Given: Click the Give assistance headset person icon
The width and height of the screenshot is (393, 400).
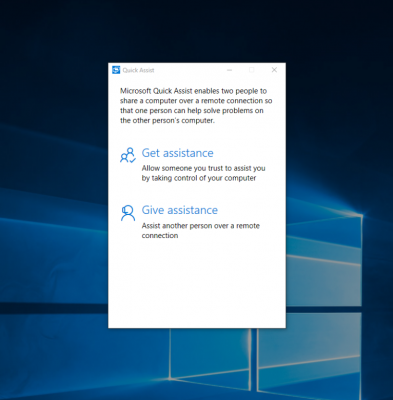Looking at the screenshot, I should tap(128, 213).
